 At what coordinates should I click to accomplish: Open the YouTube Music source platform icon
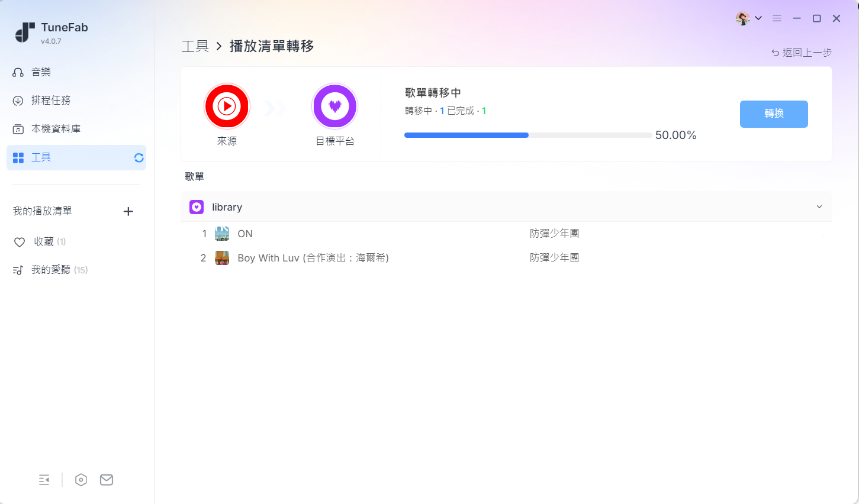(x=227, y=106)
